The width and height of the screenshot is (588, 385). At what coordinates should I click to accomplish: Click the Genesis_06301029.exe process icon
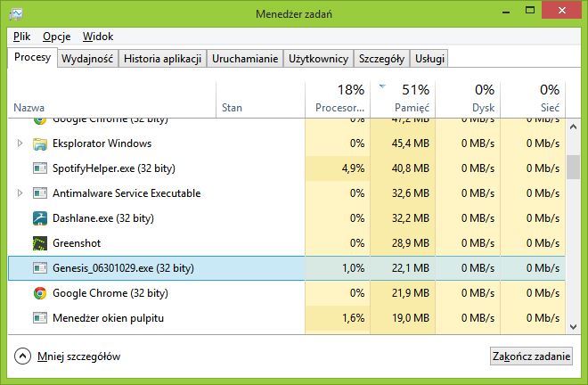tap(40, 268)
